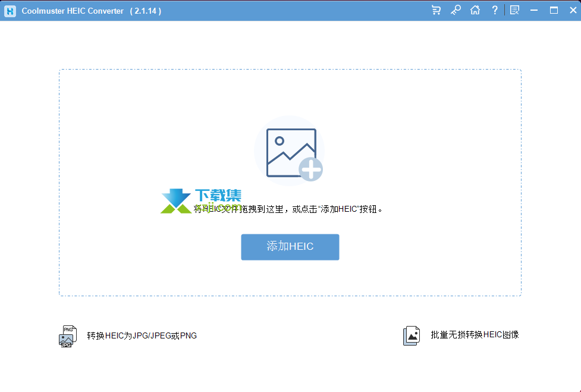Image resolution: width=581 pixels, height=392 pixels.
Task: Maximize the HEIC Converter window
Action: (554, 10)
